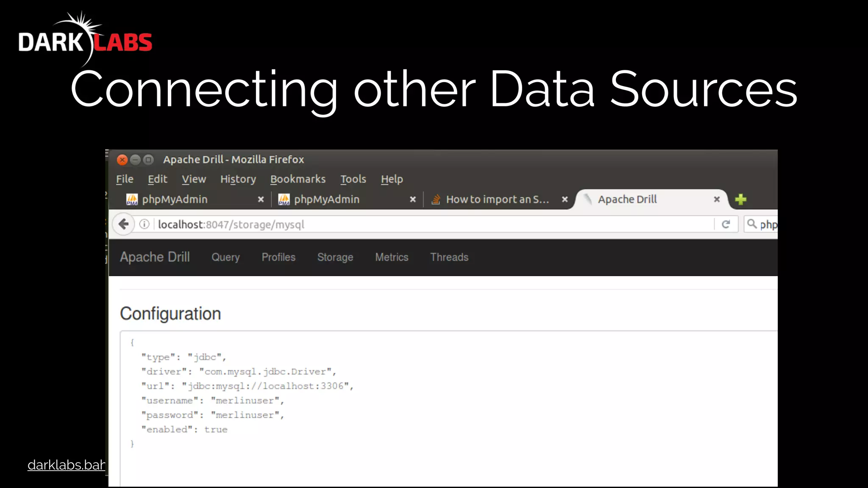Close the 'How to import an S...' tab
868x488 pixels.
(565, 199)
